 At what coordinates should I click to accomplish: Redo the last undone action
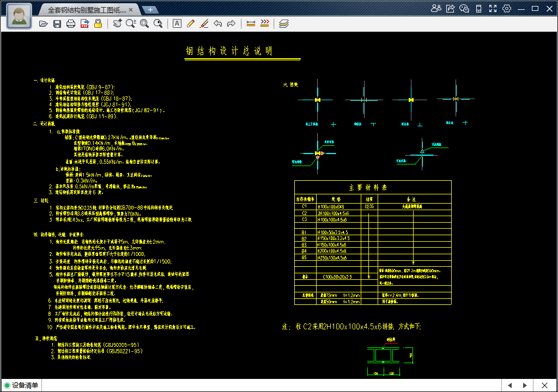coord(231,23)
